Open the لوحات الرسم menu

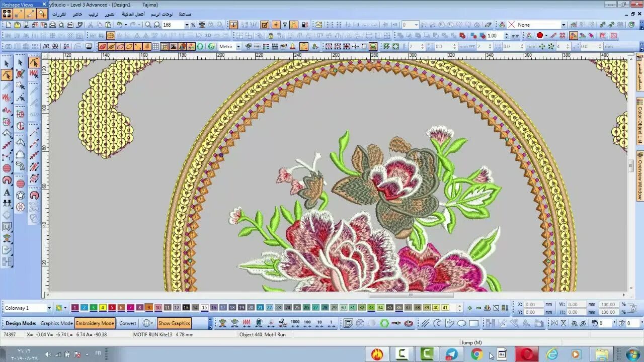pos(163,14)
